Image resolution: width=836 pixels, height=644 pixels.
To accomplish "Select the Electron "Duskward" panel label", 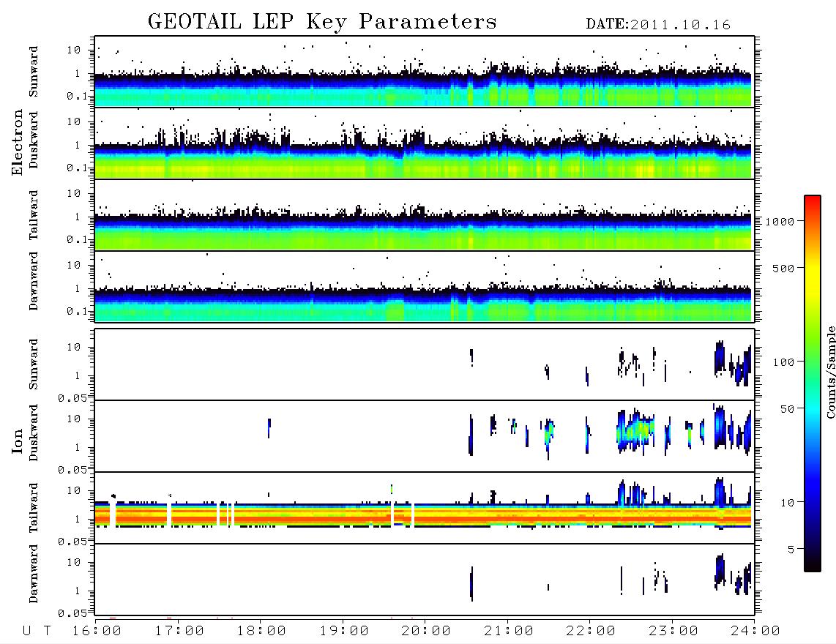I will pos(34,141).
